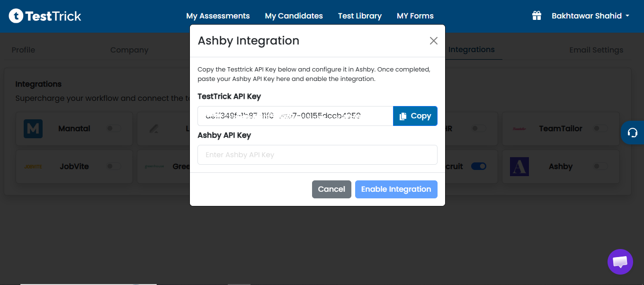Click the Ashby Integration dialog title
644x285 pixels.
tap(249, 41)
